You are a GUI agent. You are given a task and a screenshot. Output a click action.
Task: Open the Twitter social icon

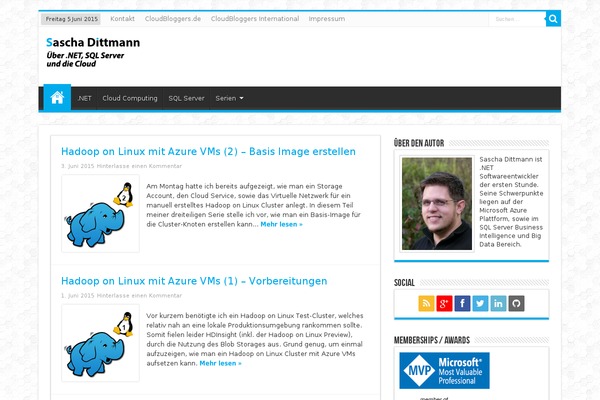[x=480, y=304]
